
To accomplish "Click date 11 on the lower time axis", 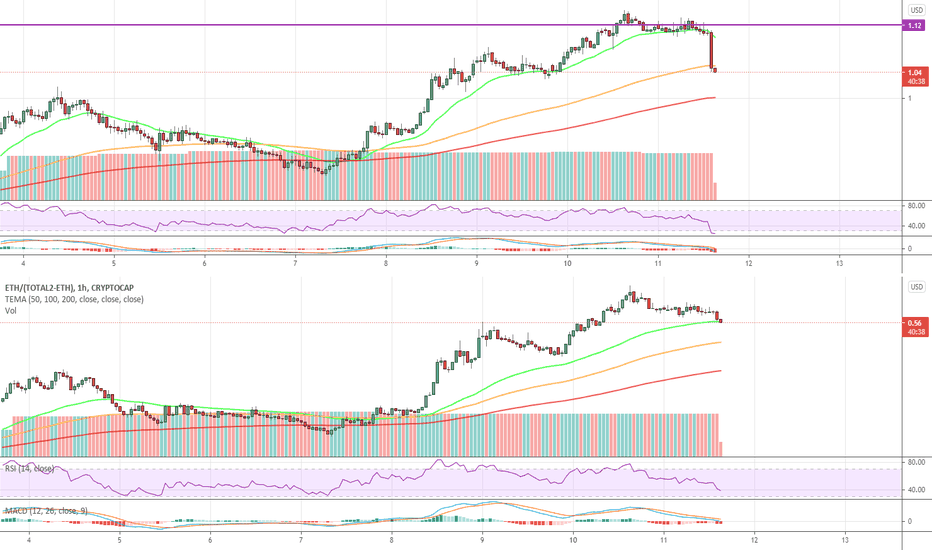I will tap(664, 540).
